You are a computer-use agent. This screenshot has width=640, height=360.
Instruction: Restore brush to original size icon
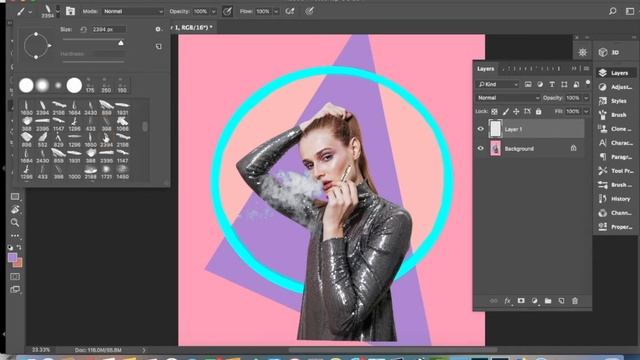(x=84, y=29)
